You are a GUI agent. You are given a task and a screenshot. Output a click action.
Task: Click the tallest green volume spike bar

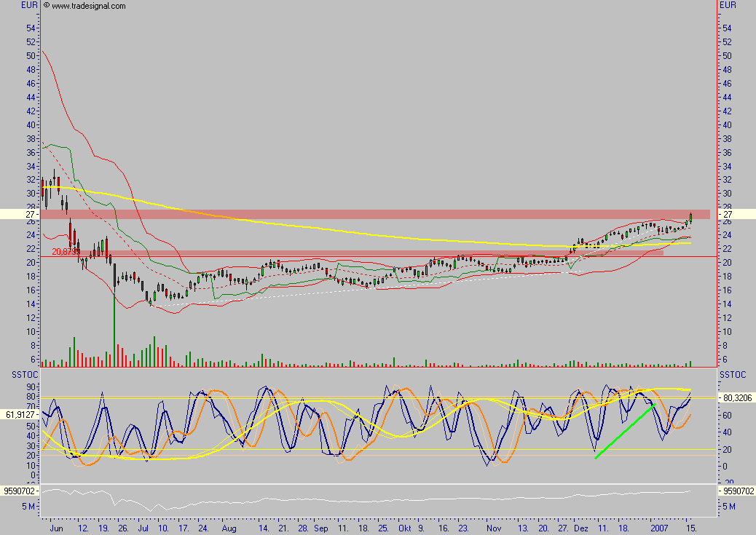point(114,328)
